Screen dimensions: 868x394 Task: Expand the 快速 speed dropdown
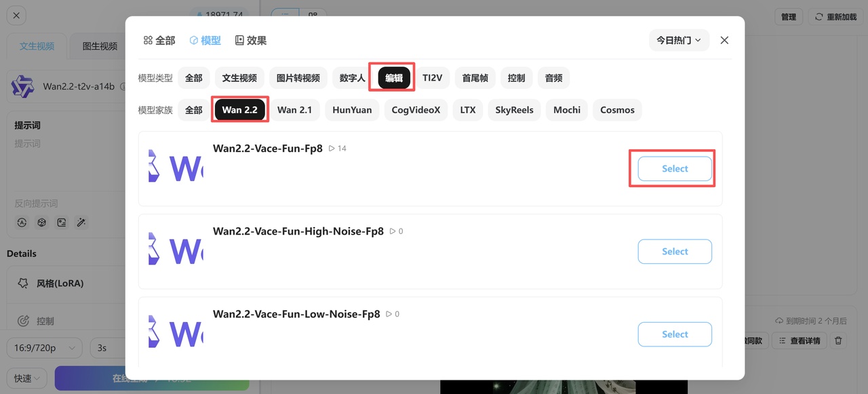click(x=27, y=378)
